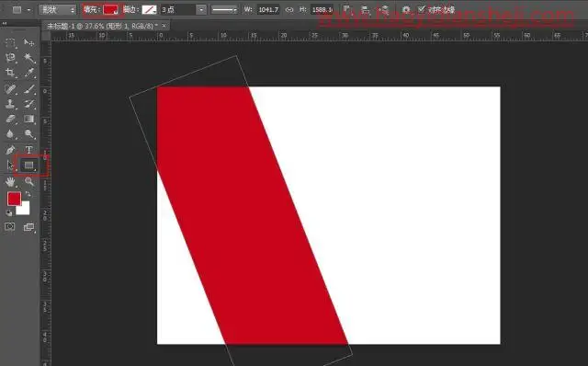Open the gear geometry options

click(406, 10)
